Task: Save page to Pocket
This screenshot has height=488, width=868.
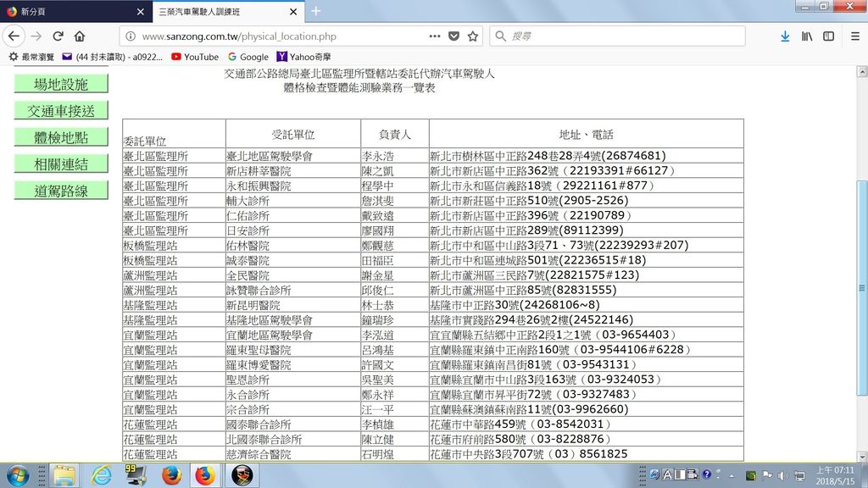Action: pos(453,36)
